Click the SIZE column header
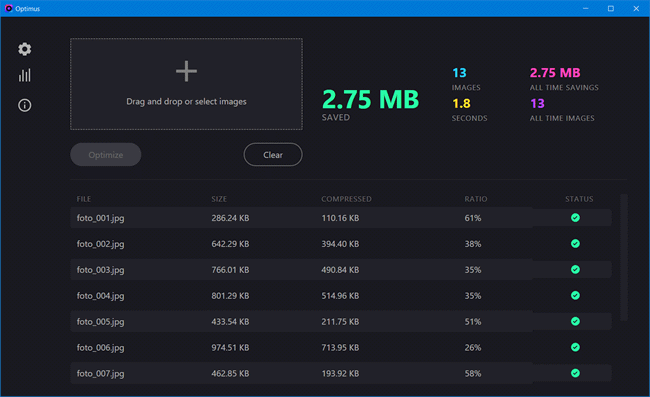650x397 pixels. [x=219, y=199]
